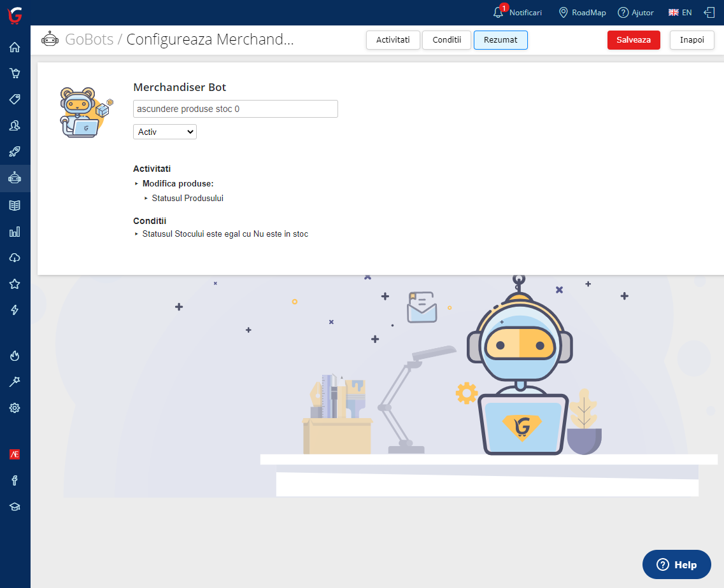Open Notificari link in top bar
Viewport: 724px width, 588px height.
tap(525, 13)
